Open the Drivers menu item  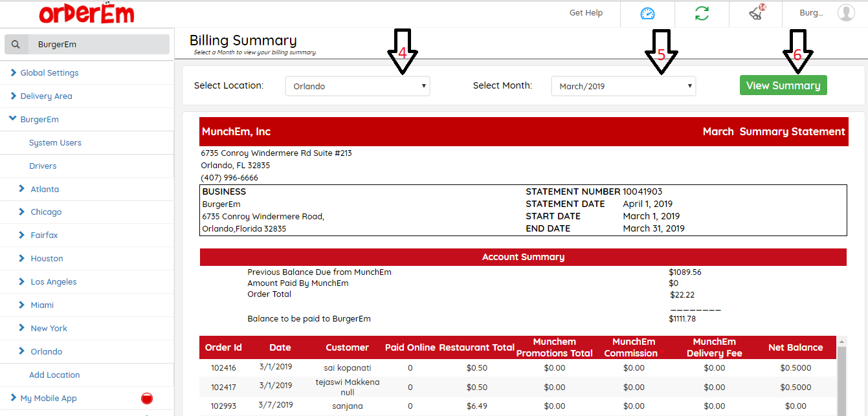43,166
